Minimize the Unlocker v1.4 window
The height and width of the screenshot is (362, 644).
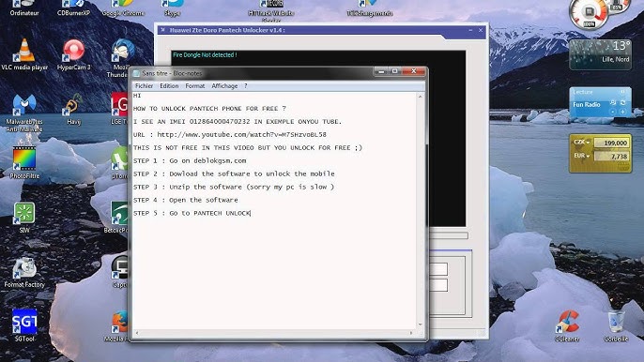pyautogui.click(x=470, y=30)
